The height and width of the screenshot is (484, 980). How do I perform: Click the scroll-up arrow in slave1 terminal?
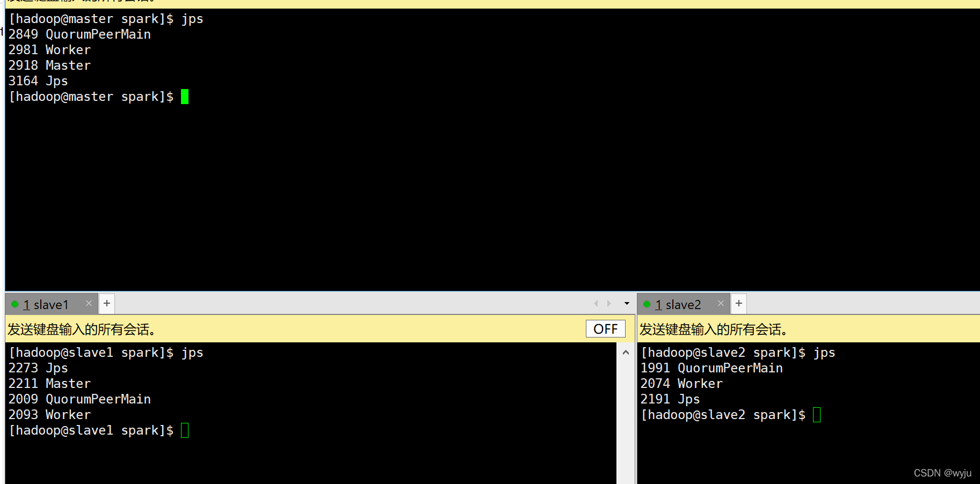tap(626, 353)
